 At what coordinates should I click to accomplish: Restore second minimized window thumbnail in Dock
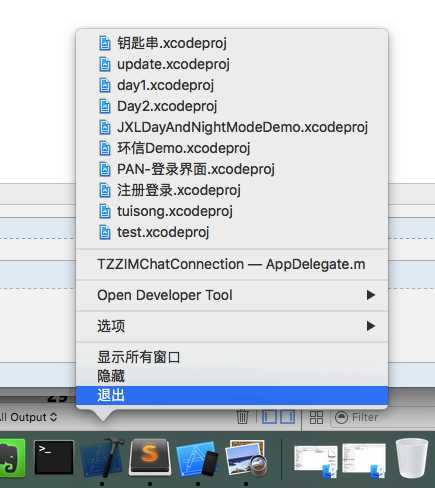coord(364,461)
